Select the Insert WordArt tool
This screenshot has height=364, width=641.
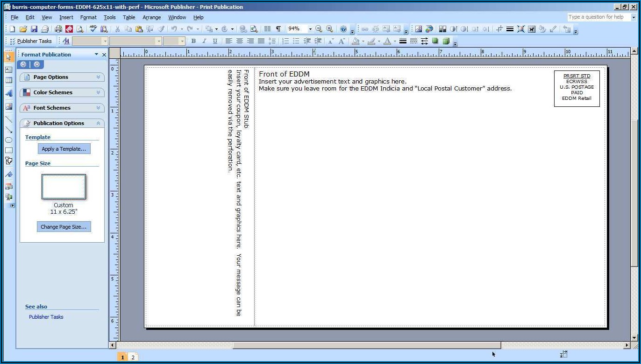tap(8, 93)
